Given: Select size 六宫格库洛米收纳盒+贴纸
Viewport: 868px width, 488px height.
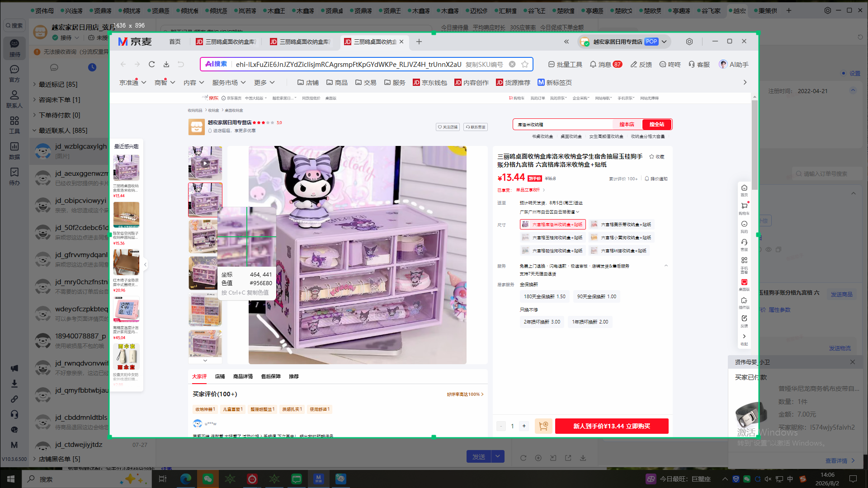Looking at the screenshot, I should (x=552, y=225).
